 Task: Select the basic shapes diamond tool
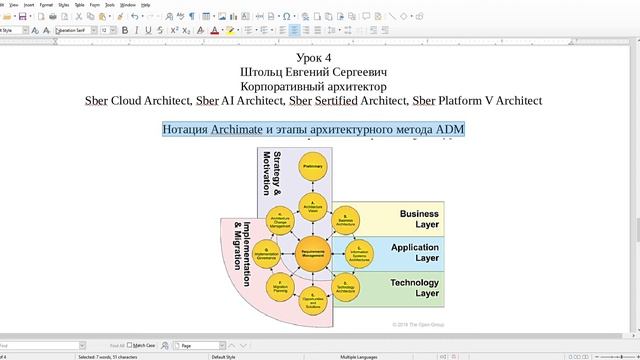point(404,16)
